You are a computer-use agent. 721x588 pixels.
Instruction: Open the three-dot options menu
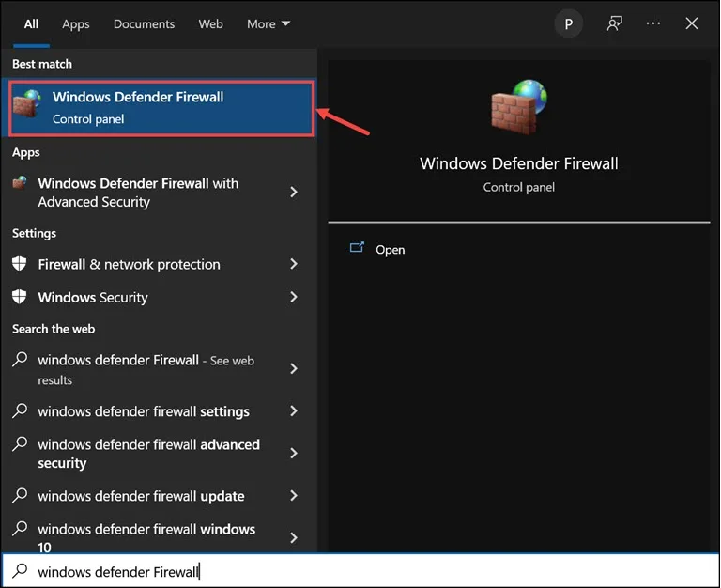coord(653,23)
